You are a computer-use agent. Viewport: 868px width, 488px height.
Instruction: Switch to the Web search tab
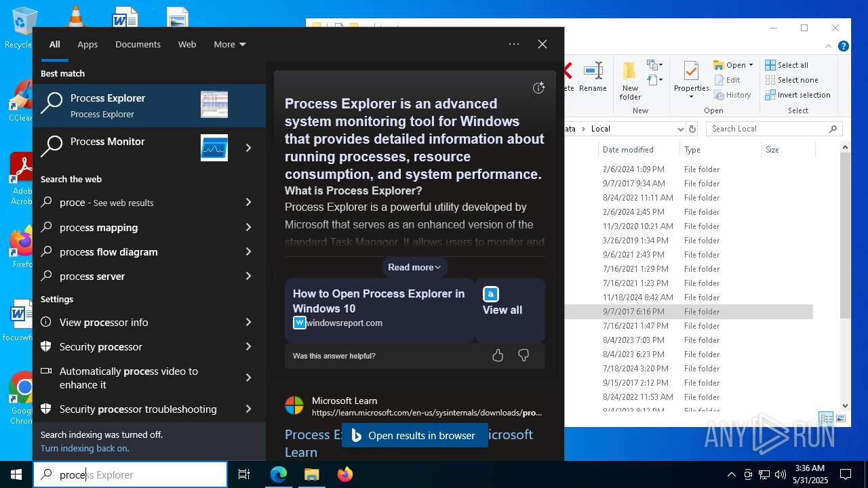pyautogui.click(x=187, y=44)
